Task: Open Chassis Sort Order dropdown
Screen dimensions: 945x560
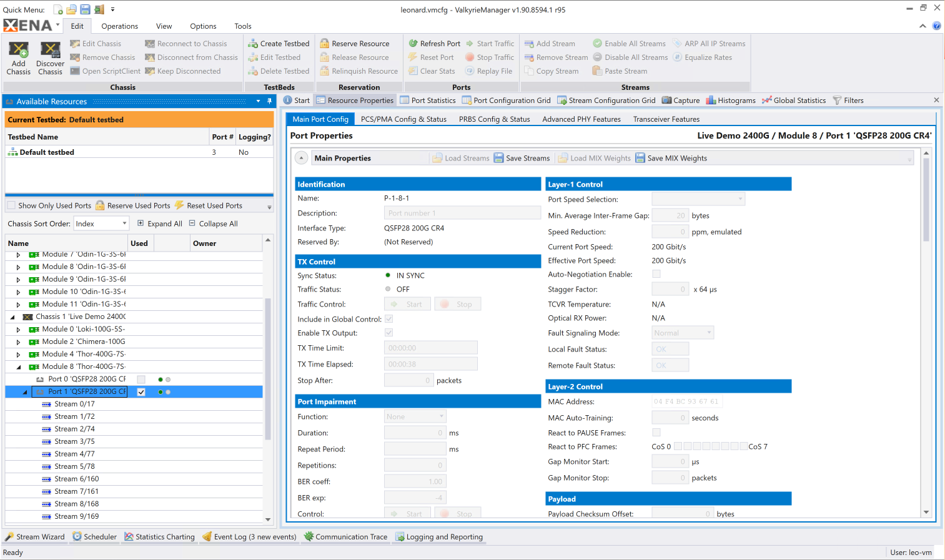Action: [101, 224]
